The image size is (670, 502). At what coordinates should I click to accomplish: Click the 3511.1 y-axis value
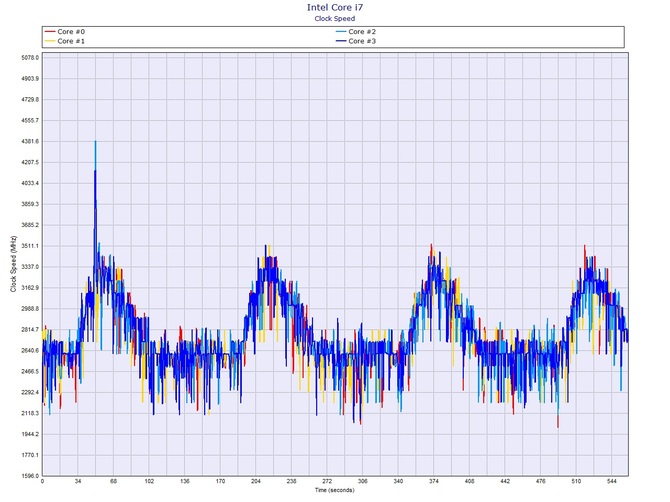click(30, 246)
